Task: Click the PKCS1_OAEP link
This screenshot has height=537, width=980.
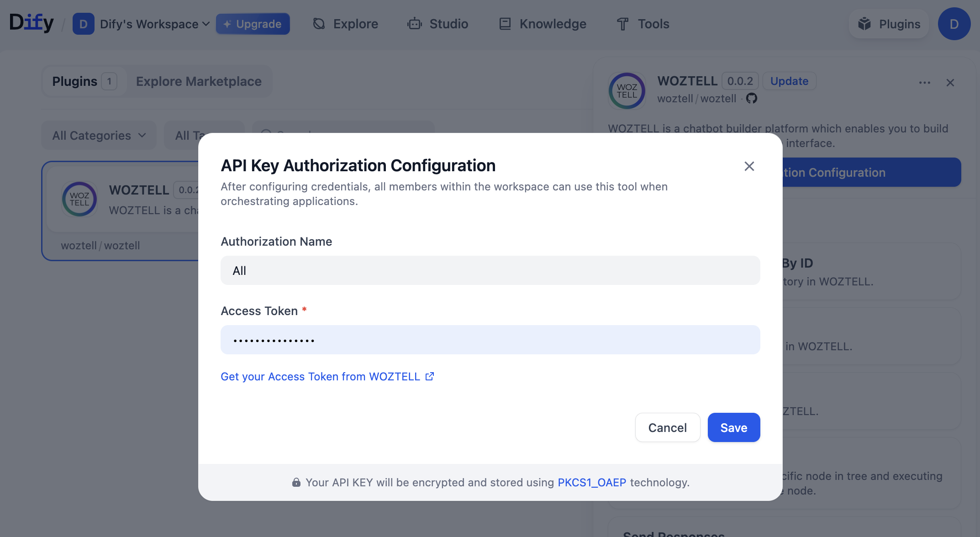Action: click(x=592, y=482)
